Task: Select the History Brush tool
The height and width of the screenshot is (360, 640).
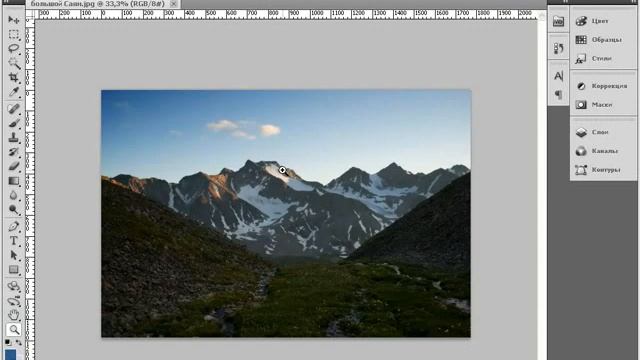Action: point(14,152)
